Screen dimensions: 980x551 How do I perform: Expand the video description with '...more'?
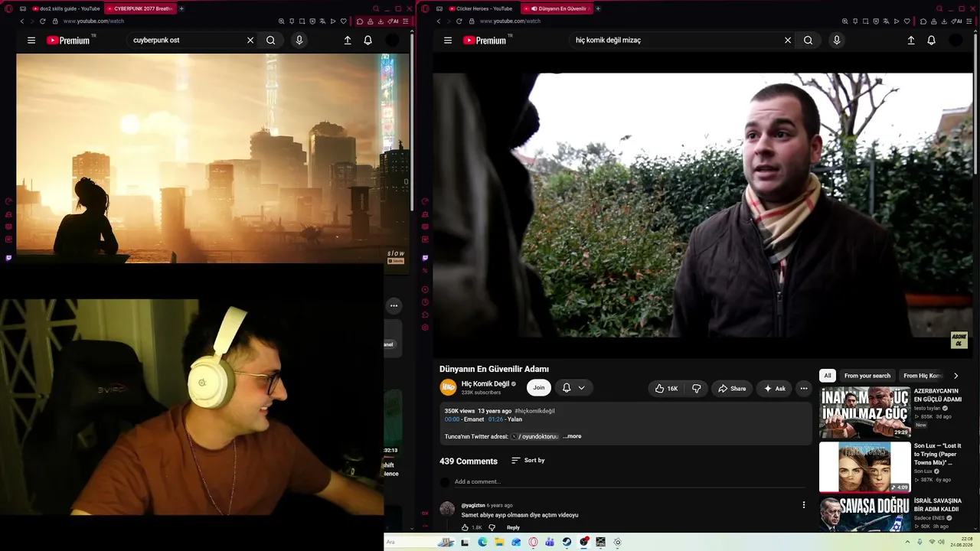coord(572,436)
